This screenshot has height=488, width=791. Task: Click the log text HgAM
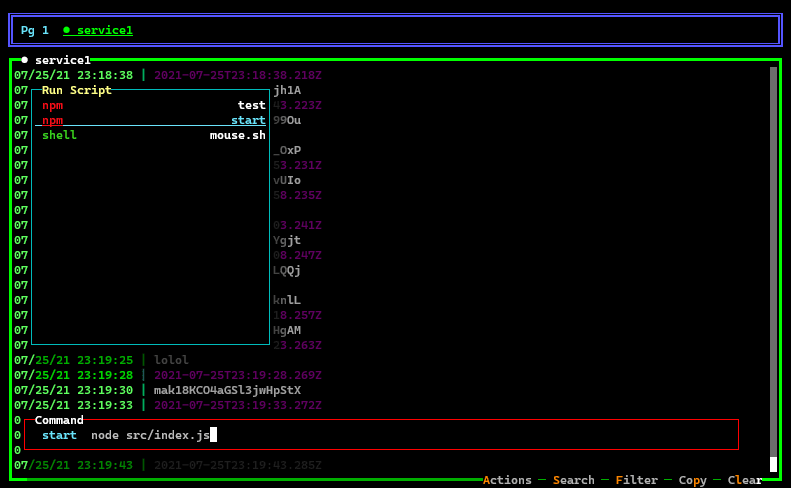[x=287, y=330]
